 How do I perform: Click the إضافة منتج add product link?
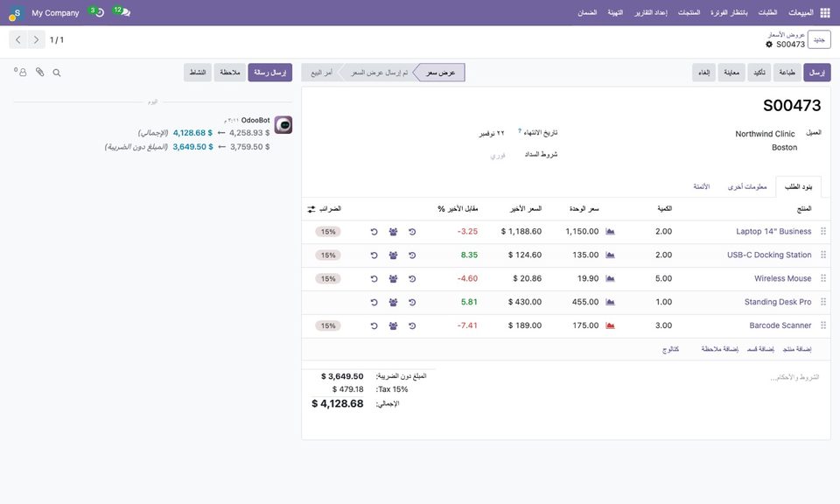click(x=796, y=349)
